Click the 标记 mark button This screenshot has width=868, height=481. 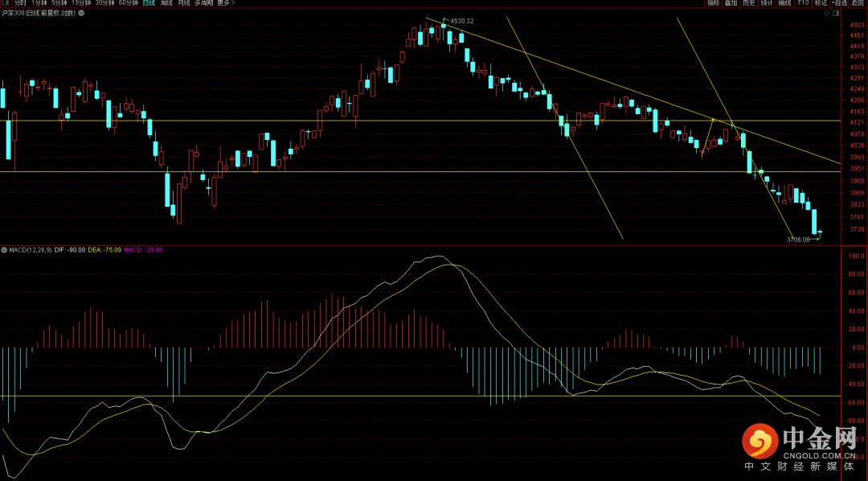coord(821,2)
